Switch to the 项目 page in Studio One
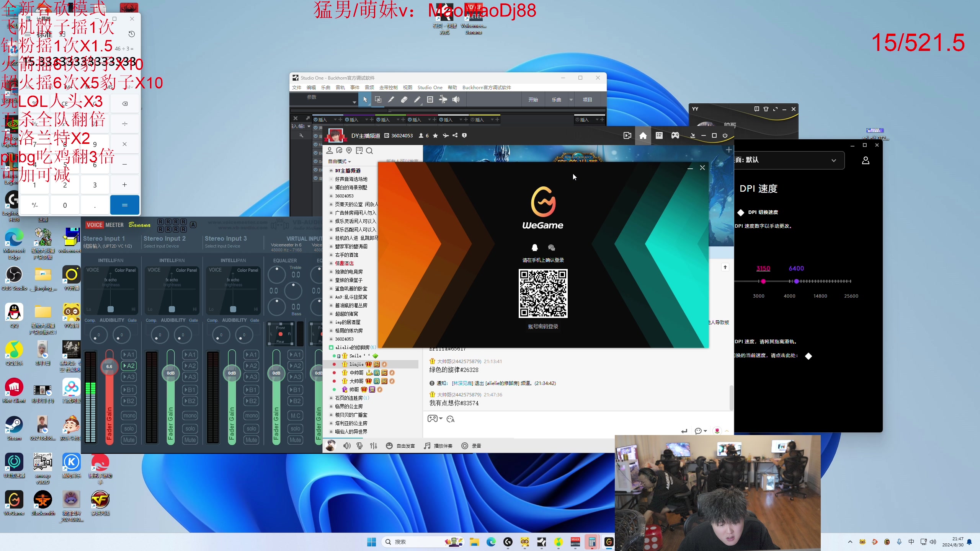This screenshot has height=551, width=980. coord(588,99)
